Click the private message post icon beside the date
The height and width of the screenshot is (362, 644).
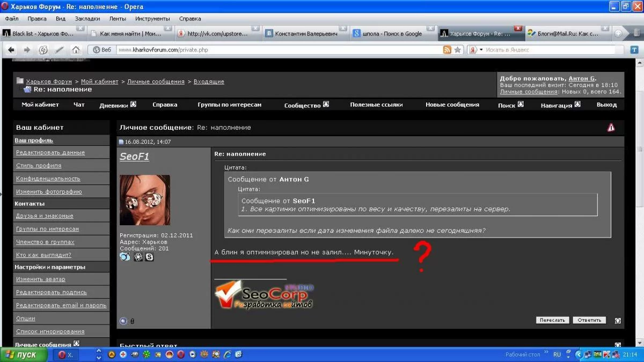tap(121, 142)
